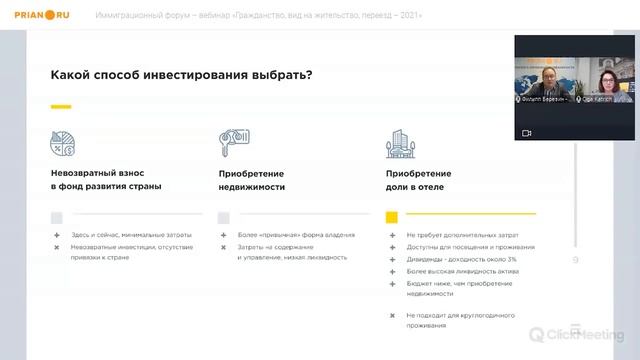640x360 pixels.
Task: Click plus icon beside «Здесь и сейчас»
Action: point(57,235)
